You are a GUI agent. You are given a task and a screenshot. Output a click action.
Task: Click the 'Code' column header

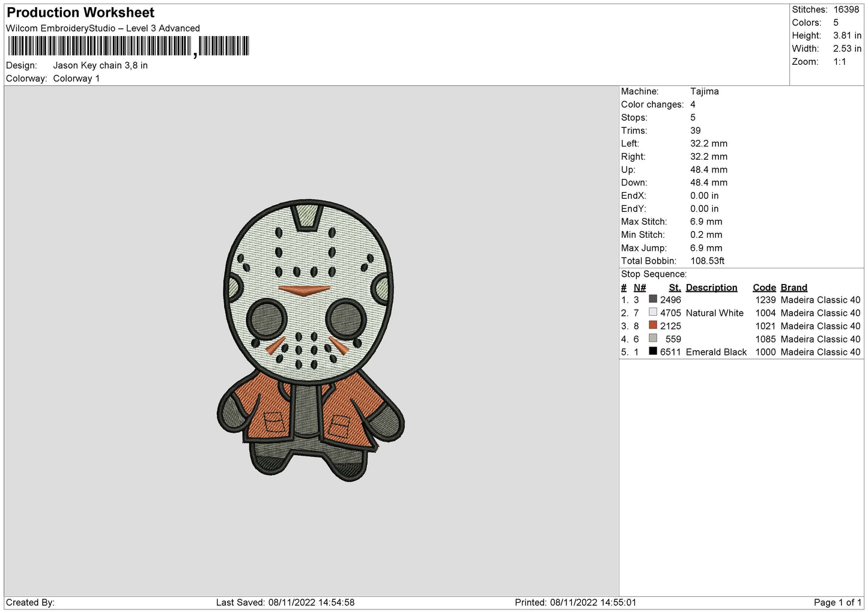coord(764,288)
